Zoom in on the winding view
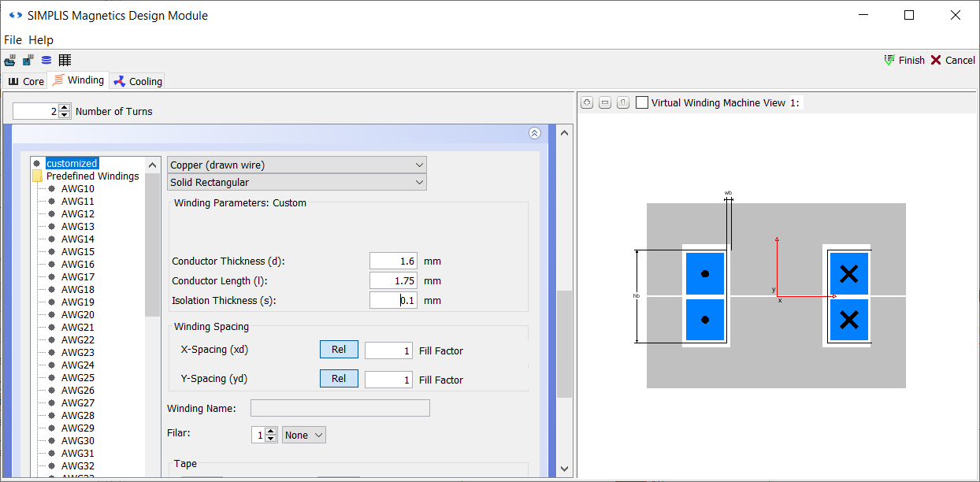Image resolution: width=980 pixels, height=482 pixels. (x=586, y=103)
